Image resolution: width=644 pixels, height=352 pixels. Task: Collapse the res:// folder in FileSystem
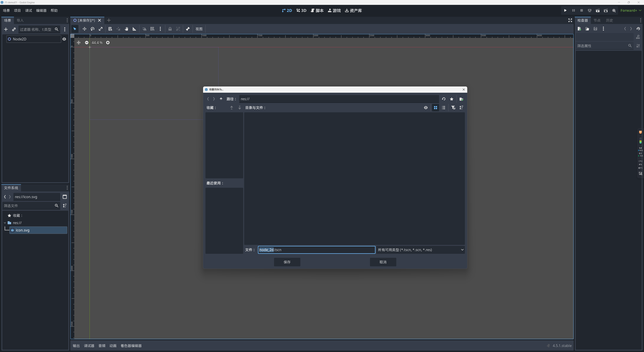tap(5, 223)
